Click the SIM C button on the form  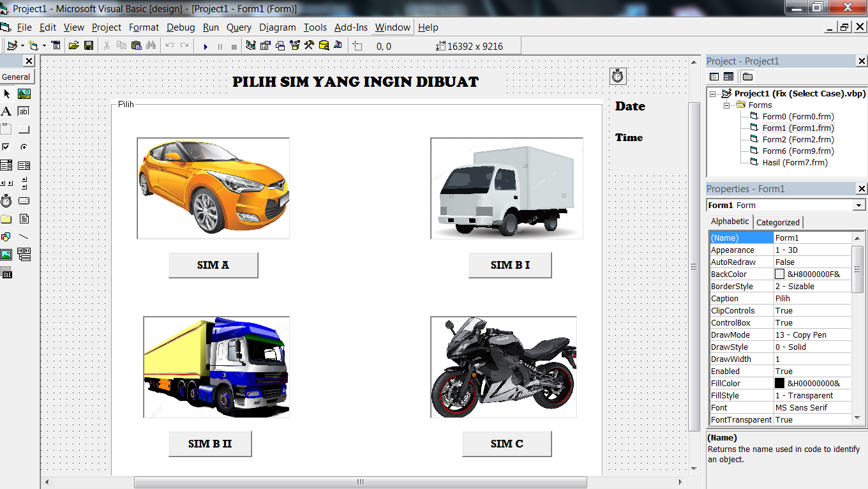[507, 443]
